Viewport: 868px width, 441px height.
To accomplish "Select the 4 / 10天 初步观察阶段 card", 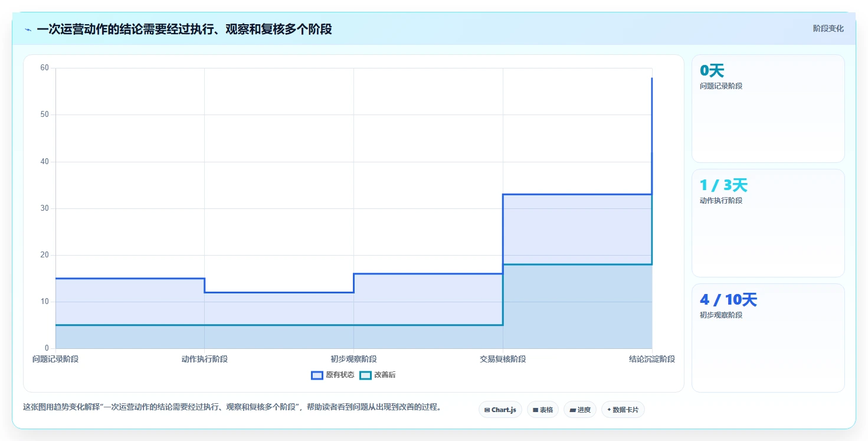I will [768, 338].
